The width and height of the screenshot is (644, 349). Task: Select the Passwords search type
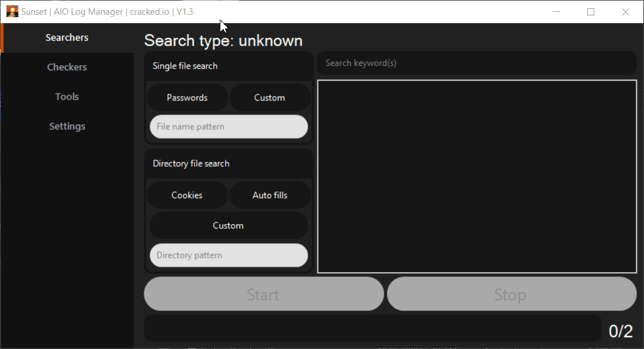pyautogui.click(x=187, y=98)
